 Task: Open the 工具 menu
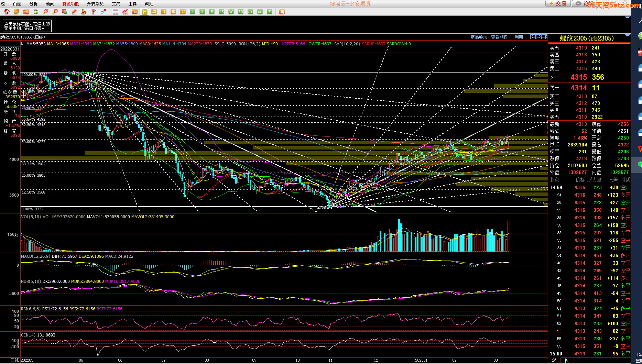(x=132, y=4)
